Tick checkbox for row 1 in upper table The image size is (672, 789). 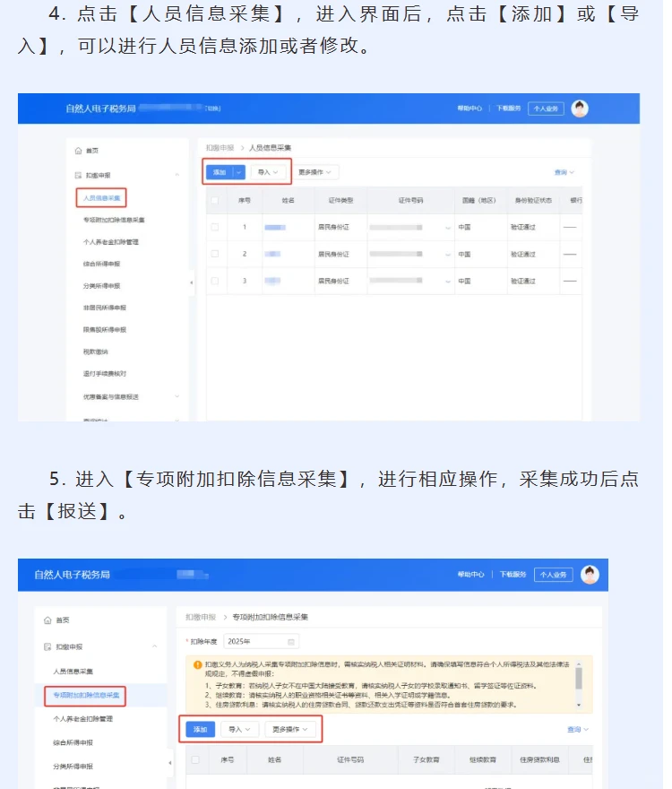click(x=215, y=228)
